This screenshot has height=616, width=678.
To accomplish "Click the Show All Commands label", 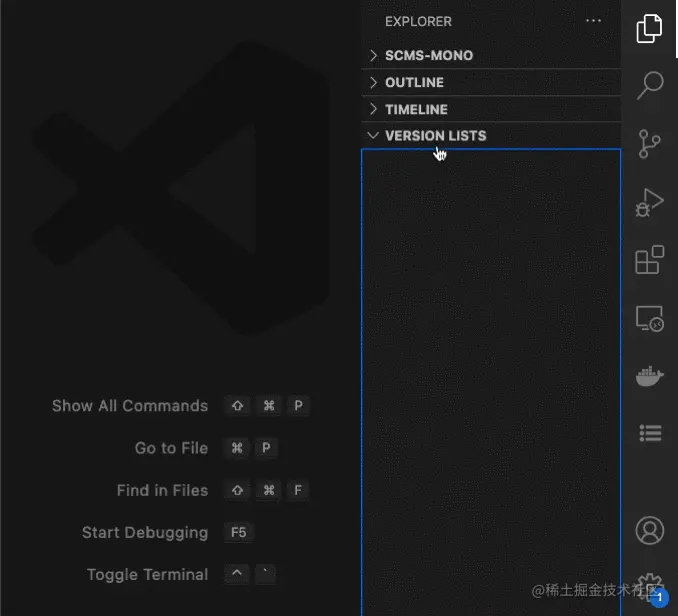I will coord(130,406).
